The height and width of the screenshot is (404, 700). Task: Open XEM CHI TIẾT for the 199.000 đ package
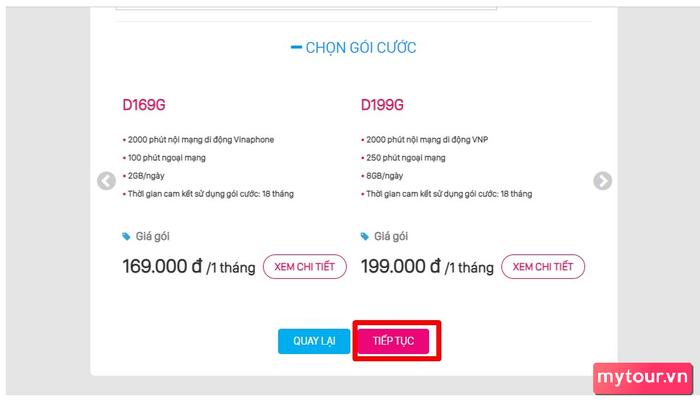tap(542, 267)
